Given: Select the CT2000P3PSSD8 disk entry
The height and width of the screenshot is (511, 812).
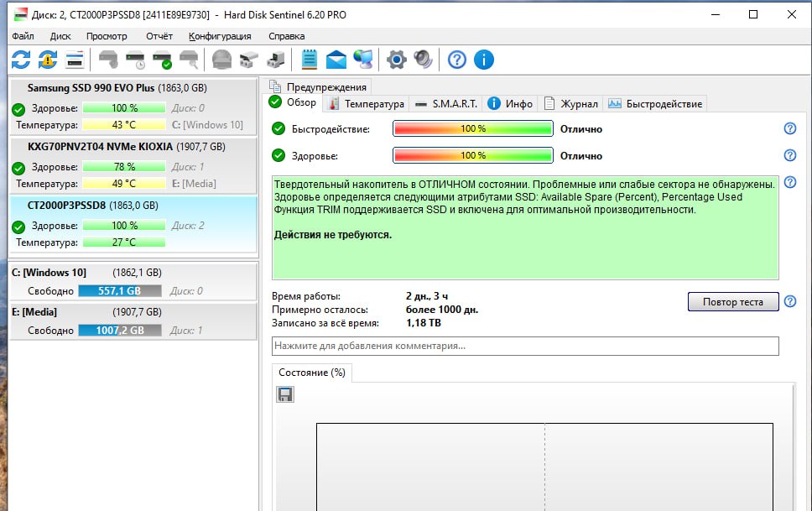Looking at the screenshot, I should click(133, 224).
